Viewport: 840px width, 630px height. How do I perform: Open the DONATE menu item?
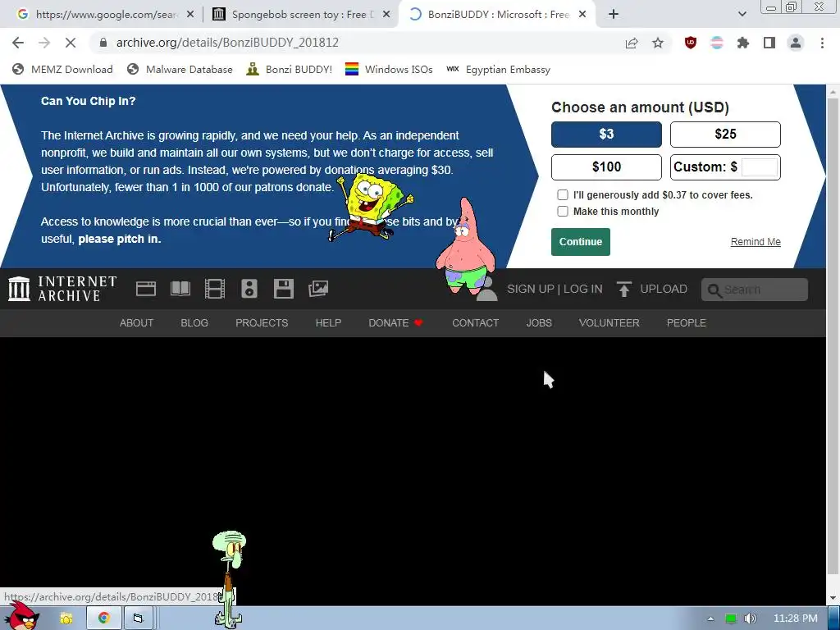pos(396,323)
